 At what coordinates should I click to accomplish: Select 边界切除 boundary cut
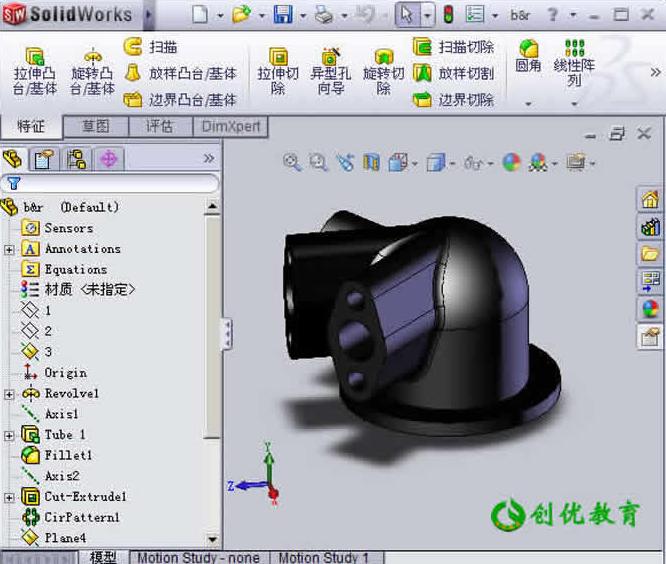point(453,100)
